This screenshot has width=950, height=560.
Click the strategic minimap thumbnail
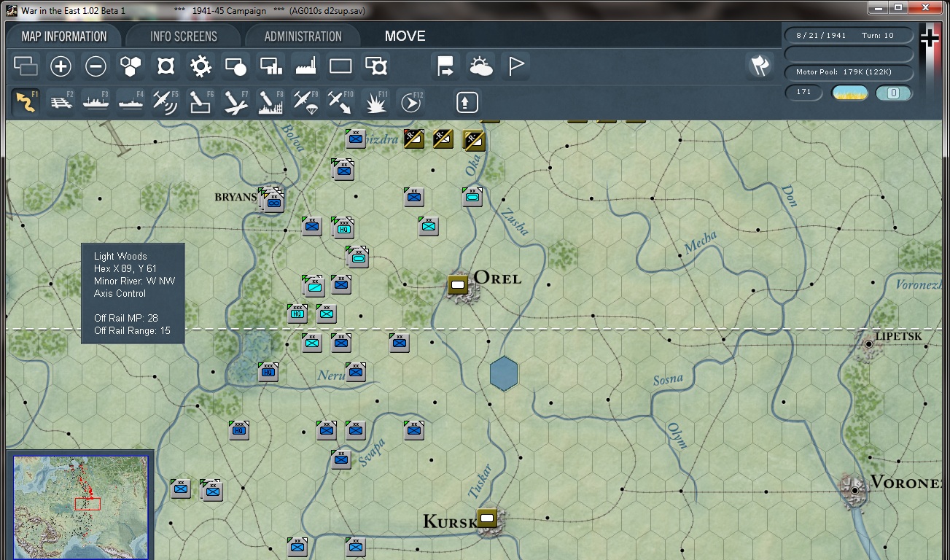click(x=80, y=507)
